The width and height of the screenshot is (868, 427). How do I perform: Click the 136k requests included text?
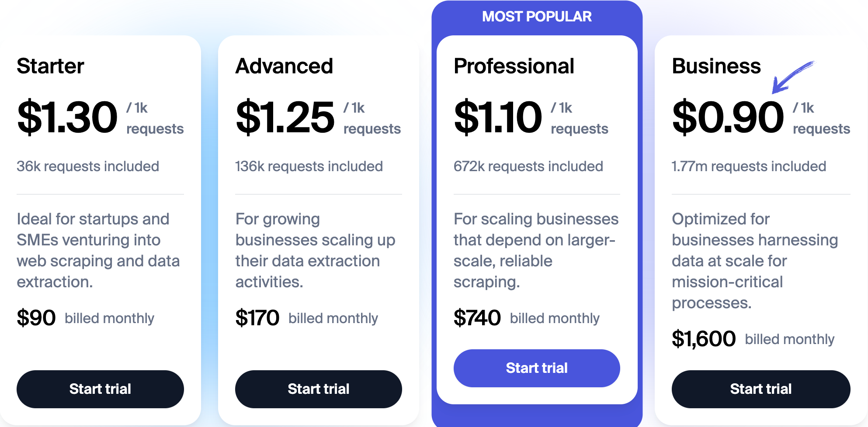[x=309, y=166]
